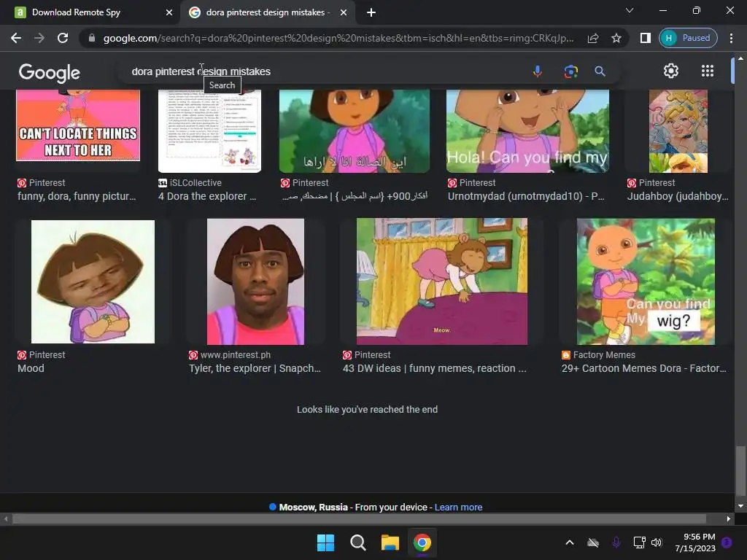Click the microphone tray icon
This screenshot has width=747, height=560.
pos(616,542)
